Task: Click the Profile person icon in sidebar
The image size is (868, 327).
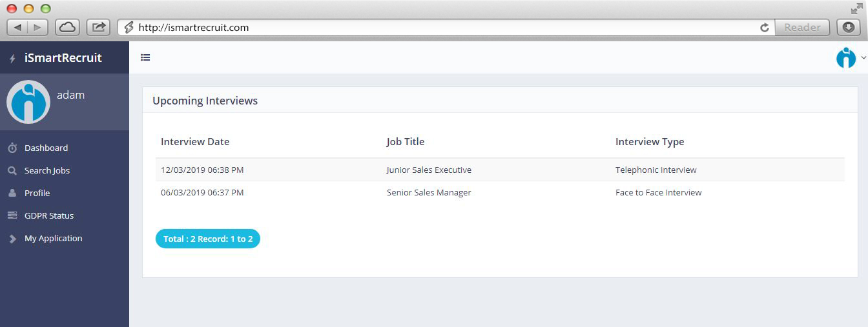Action: [12, 193]
